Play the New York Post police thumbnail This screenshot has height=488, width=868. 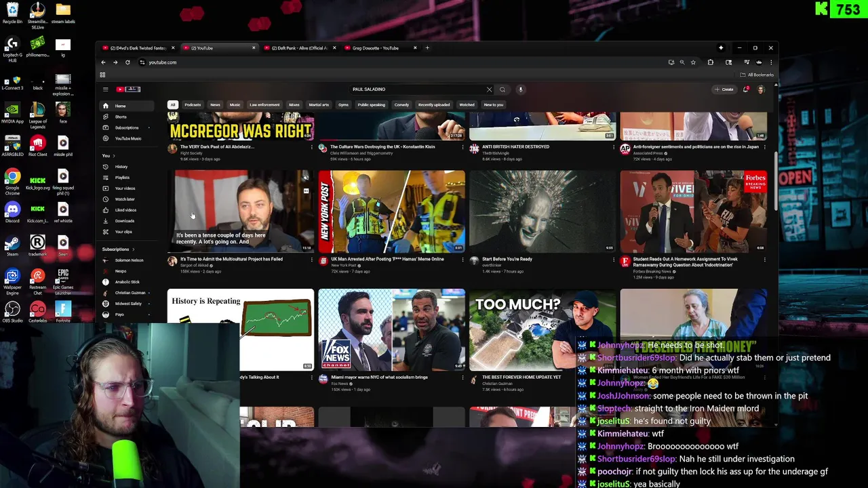(x=391, y=211)
